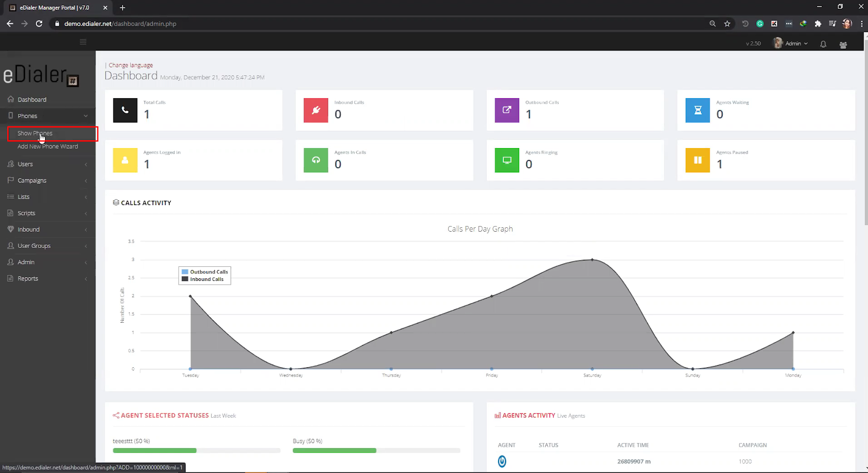868x473 pixels.
Task: Click the browser address bar
Action: (380, 23)
